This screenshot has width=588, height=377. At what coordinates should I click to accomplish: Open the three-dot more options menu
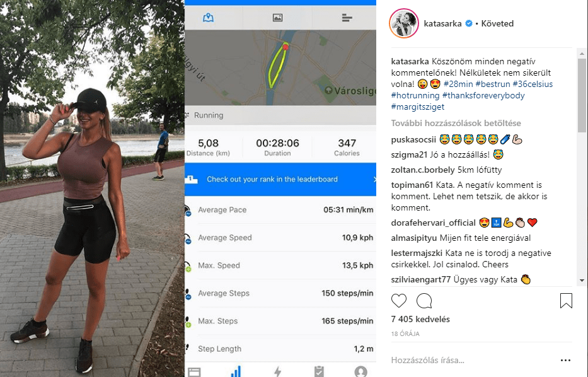coord(565,360)
